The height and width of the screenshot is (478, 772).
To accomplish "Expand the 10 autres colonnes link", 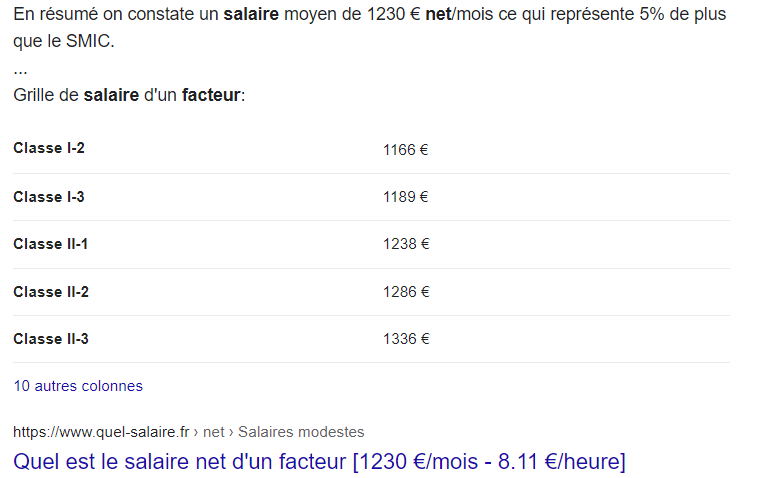I will coord(78,386).
